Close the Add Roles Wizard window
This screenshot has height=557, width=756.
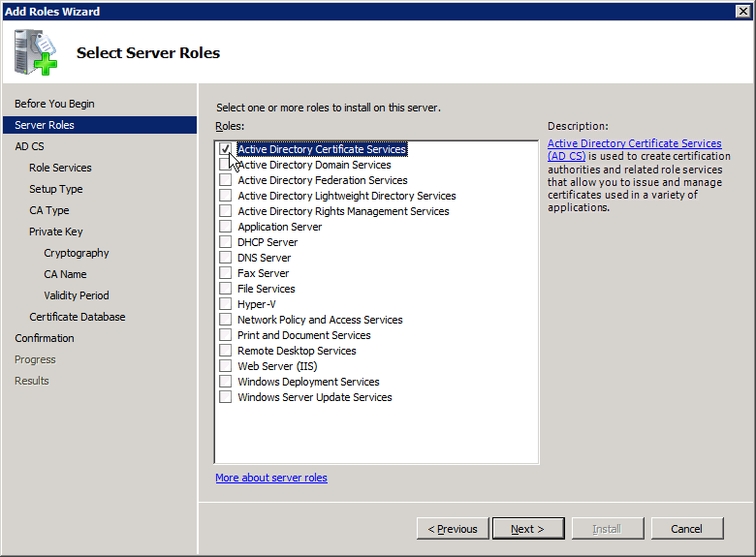[x=743, y=11]
